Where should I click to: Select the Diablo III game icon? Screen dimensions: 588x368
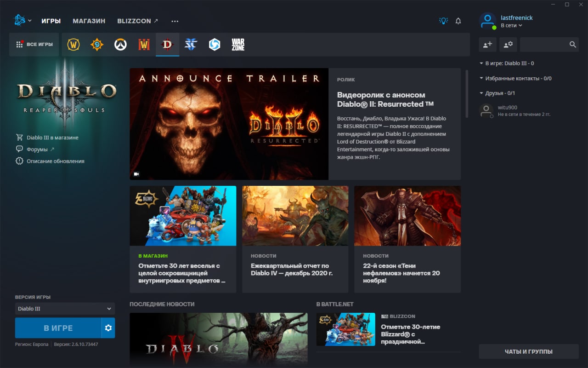click(168, 45)
